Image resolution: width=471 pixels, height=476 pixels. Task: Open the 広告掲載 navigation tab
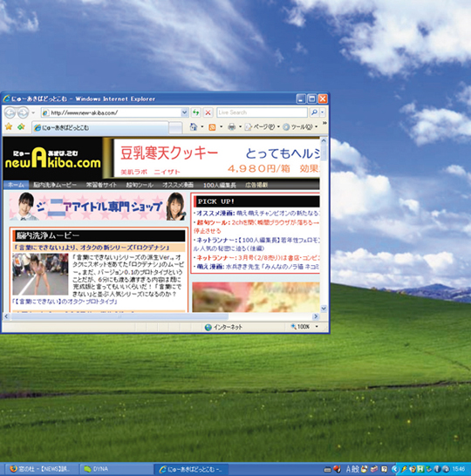coord(256,185)
